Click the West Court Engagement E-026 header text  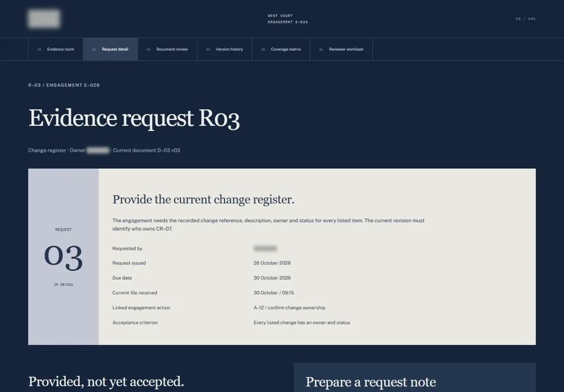tap(288, 19)
